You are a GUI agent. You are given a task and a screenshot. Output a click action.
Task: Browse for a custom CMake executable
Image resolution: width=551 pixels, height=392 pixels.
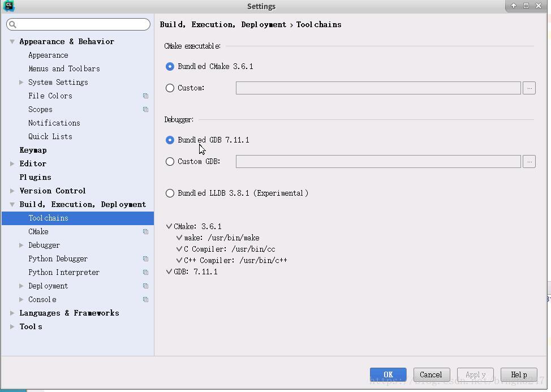(x=529, y=88)
